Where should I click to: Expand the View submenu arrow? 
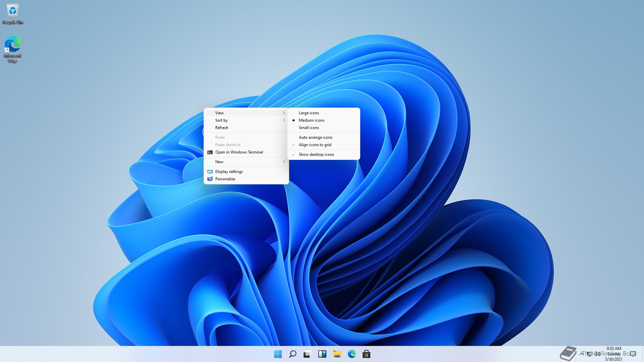coord(284,113)
